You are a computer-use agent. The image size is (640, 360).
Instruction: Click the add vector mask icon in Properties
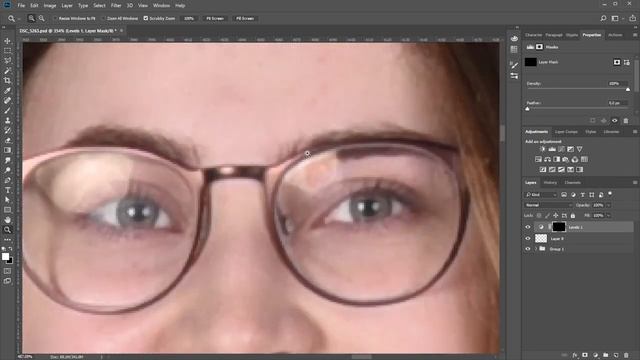click(627, 62)
